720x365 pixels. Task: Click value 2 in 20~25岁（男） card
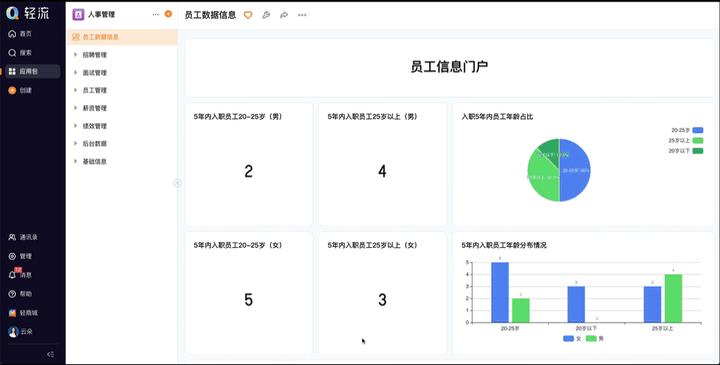point(248,171)
